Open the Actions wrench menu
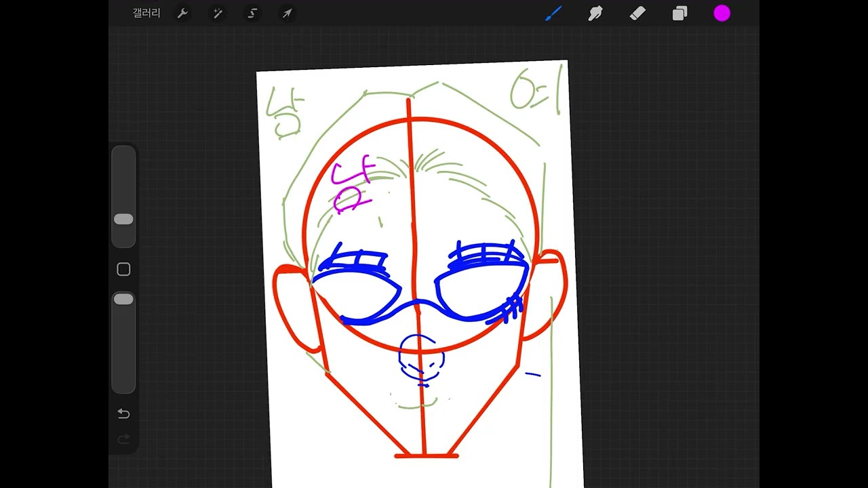 (182, 14)
